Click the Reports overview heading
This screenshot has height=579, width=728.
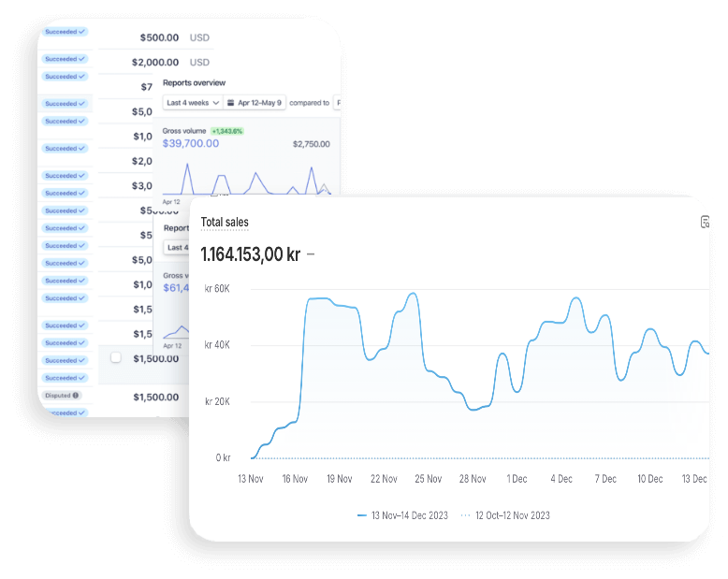coord(194,82)
